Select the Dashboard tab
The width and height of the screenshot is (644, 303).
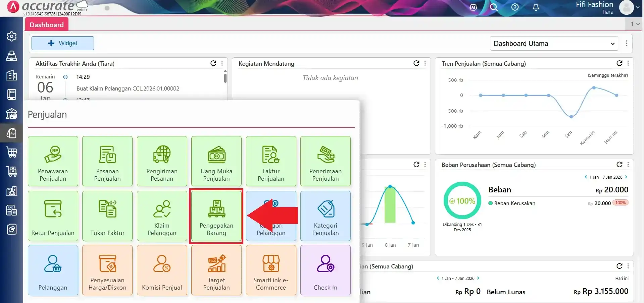pyautogui.click(x=47, y=25)
